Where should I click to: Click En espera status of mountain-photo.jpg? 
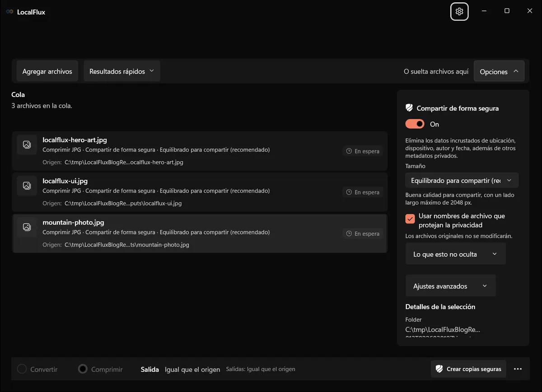click(363, 234)
